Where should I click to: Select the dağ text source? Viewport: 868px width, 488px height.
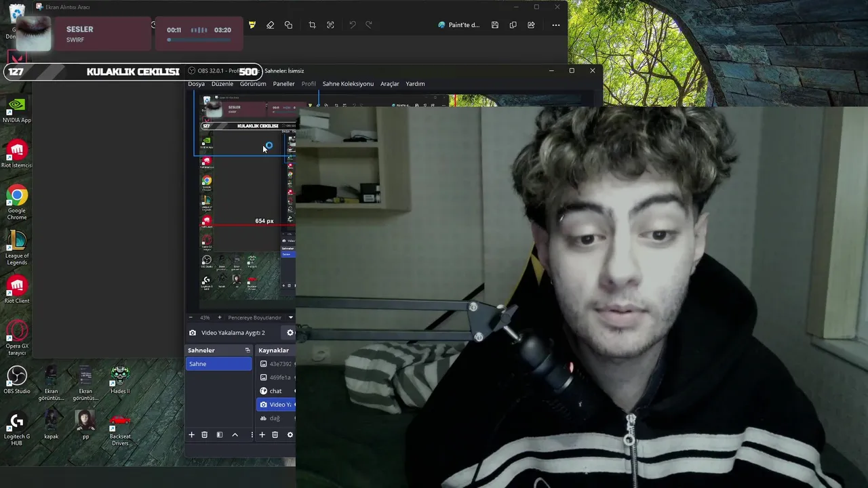tap(276, 418)
